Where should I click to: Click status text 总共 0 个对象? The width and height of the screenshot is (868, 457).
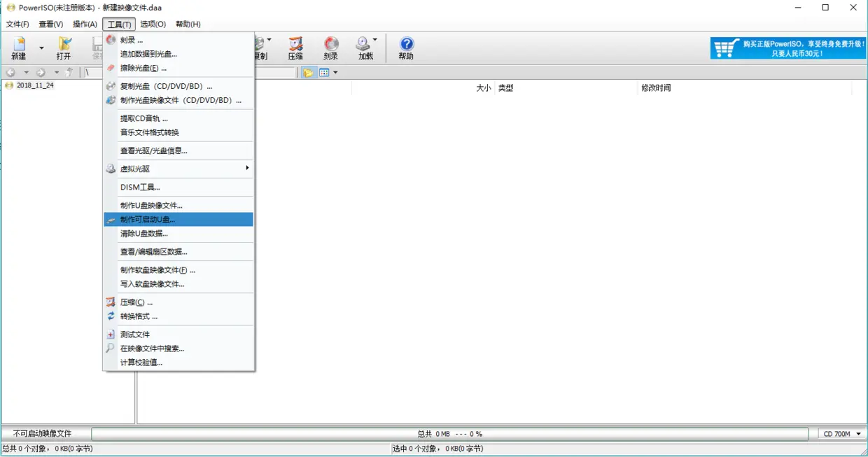coord(47,449)
